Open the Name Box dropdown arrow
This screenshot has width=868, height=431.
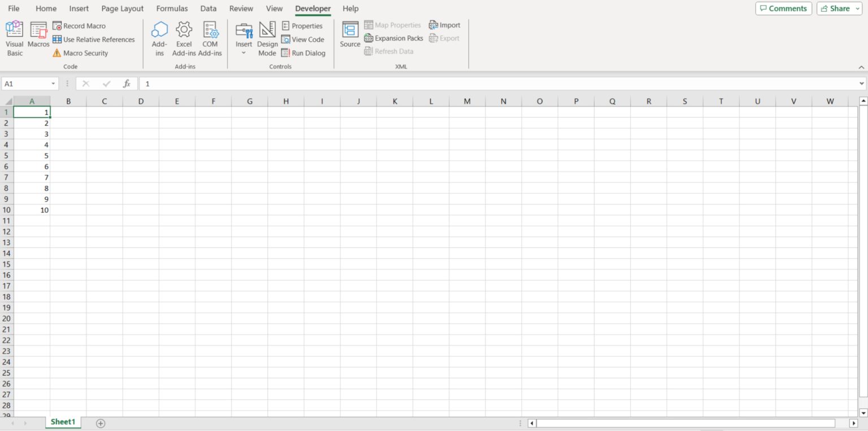point(54,84)
